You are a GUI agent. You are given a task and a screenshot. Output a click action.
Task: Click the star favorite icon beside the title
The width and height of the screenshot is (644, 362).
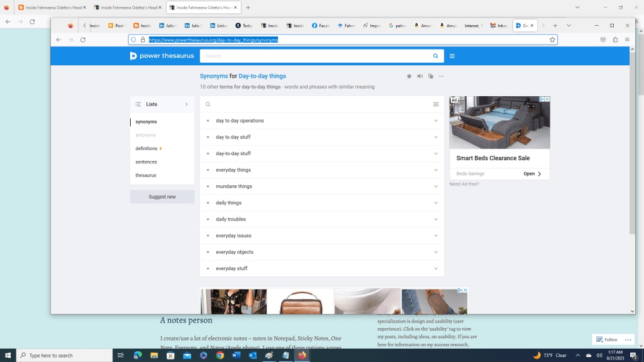point(409,76)
